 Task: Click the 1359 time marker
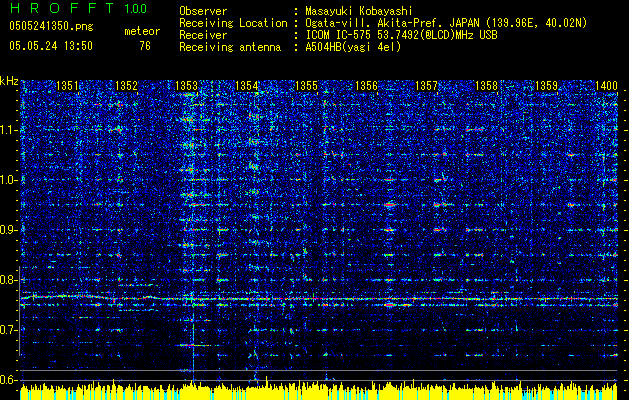(546, 85)
